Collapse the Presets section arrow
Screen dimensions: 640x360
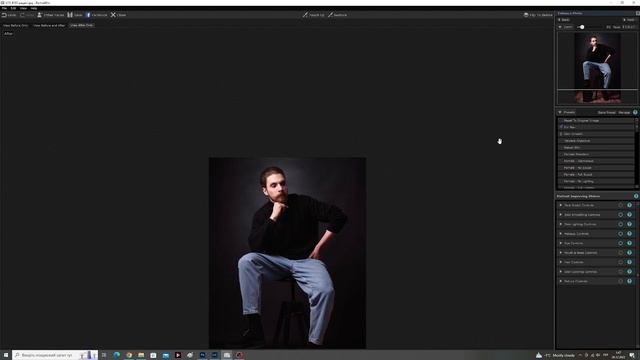560,112
